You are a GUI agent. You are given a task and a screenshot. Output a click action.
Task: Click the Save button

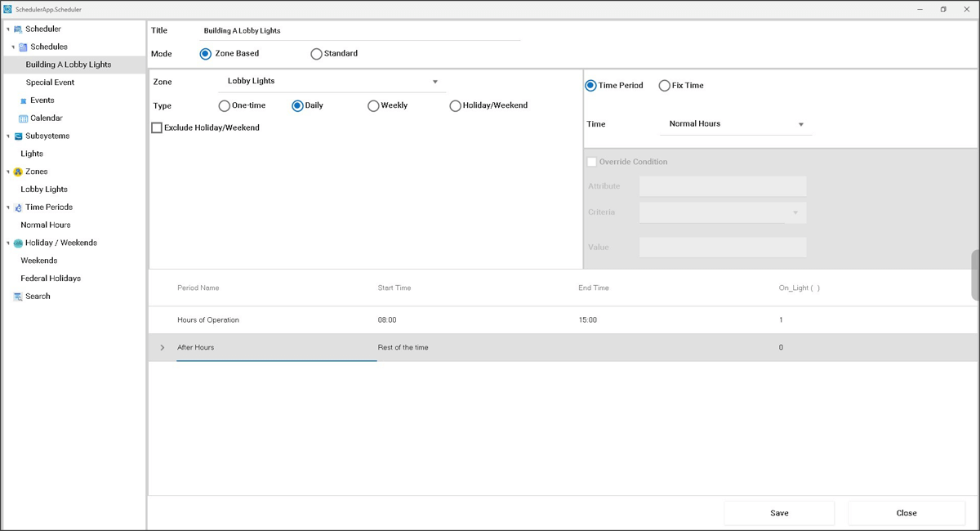tap(779, 513)
